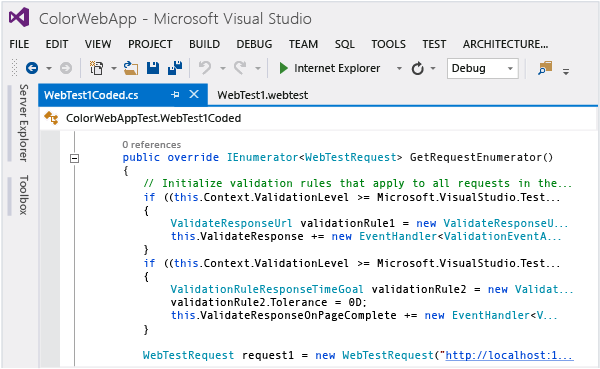600x369 pixels.
Task: Expand the Undo history dropdown
Action: click(x=222, y=69)
